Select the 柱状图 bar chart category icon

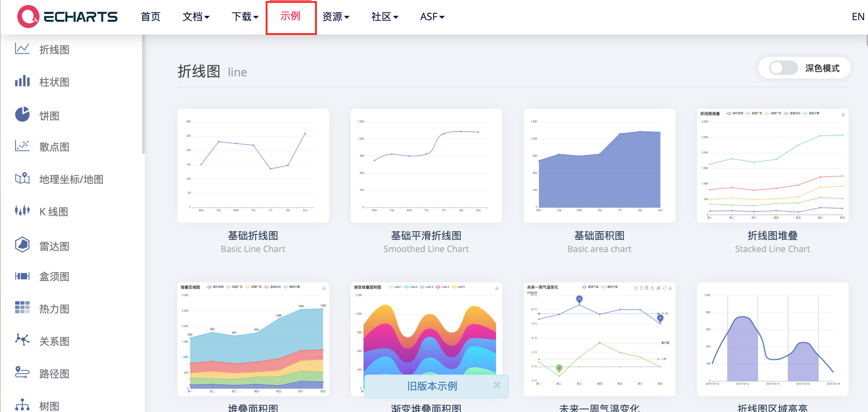22,82
